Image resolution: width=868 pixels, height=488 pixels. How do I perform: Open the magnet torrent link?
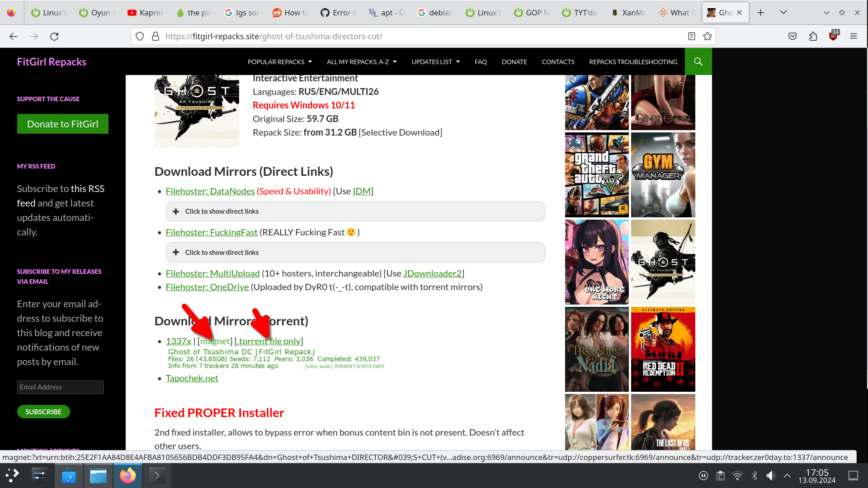[215, 342]
